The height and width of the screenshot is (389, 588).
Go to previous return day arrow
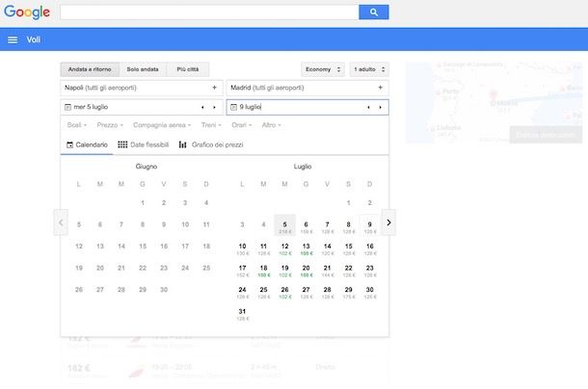click(x=368, y=107)
